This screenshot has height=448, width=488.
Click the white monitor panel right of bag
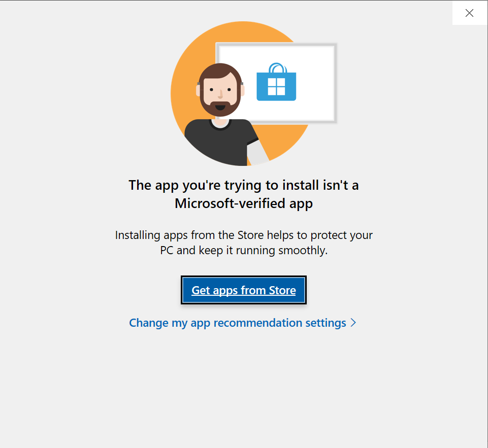314,82
